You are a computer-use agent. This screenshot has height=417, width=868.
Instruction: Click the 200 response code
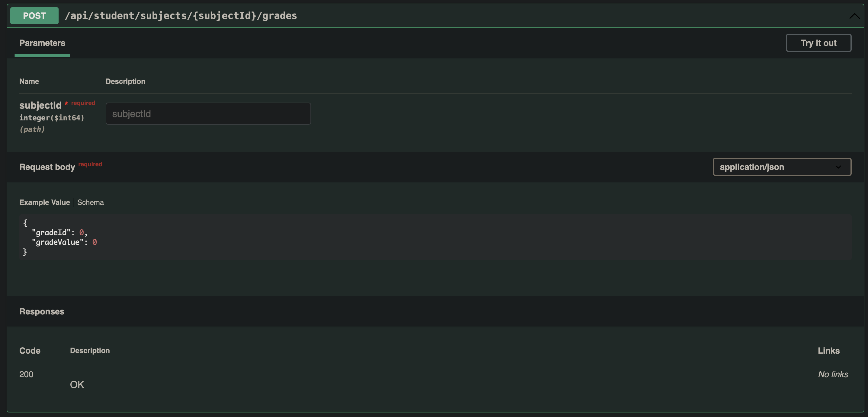tap(26, 374)
